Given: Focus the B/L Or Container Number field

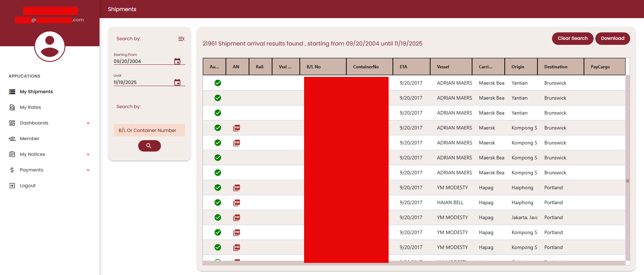Looking at the screenshot, I should click(149, 130).
